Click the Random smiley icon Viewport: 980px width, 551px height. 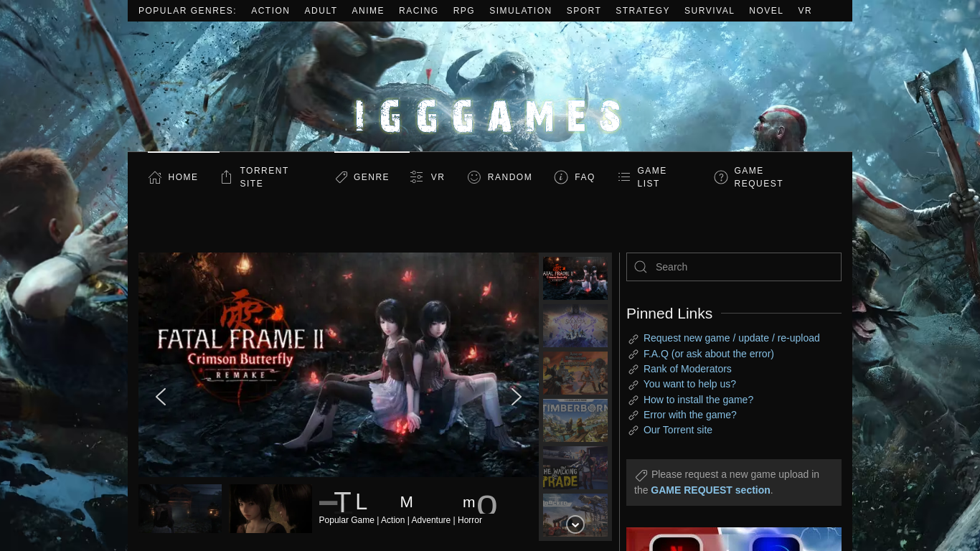(474, 177)
